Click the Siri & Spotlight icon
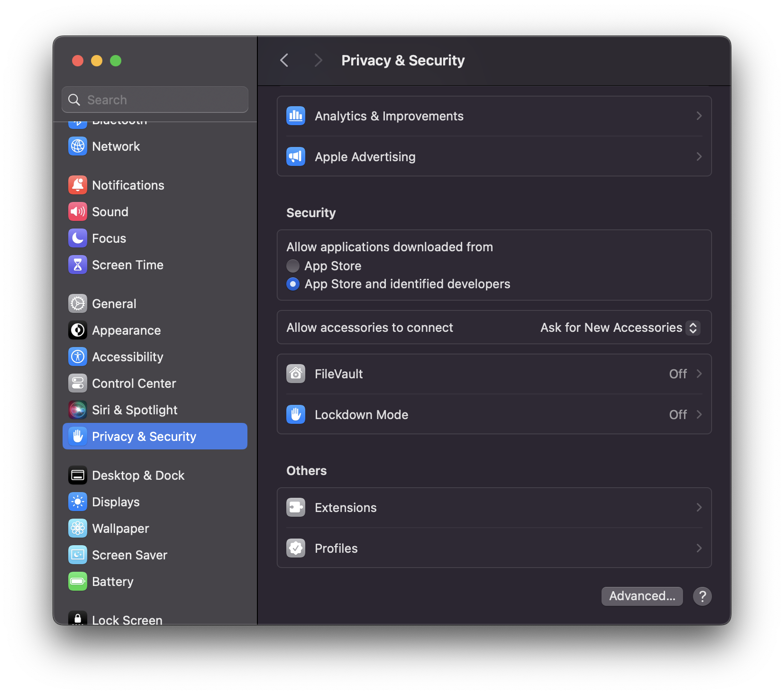 (x=78, y=410)
